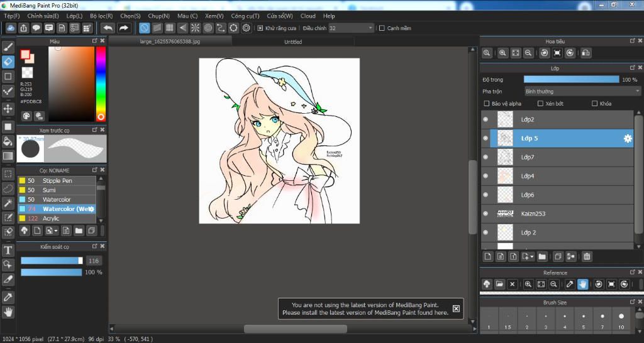Screen dimensions: 644x343
Task: Duplicate the layer in Layer panel
Action: pyautogui.click(x=558, y=256)
